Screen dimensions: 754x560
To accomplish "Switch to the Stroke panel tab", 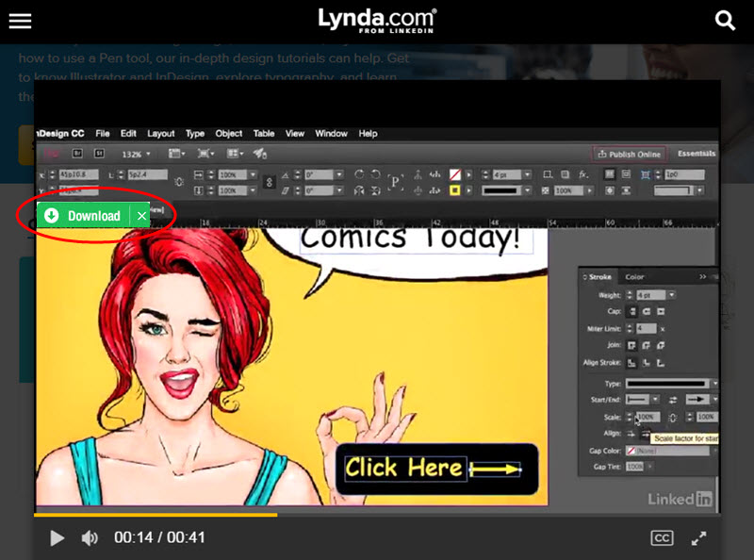I will coord(599,277).
